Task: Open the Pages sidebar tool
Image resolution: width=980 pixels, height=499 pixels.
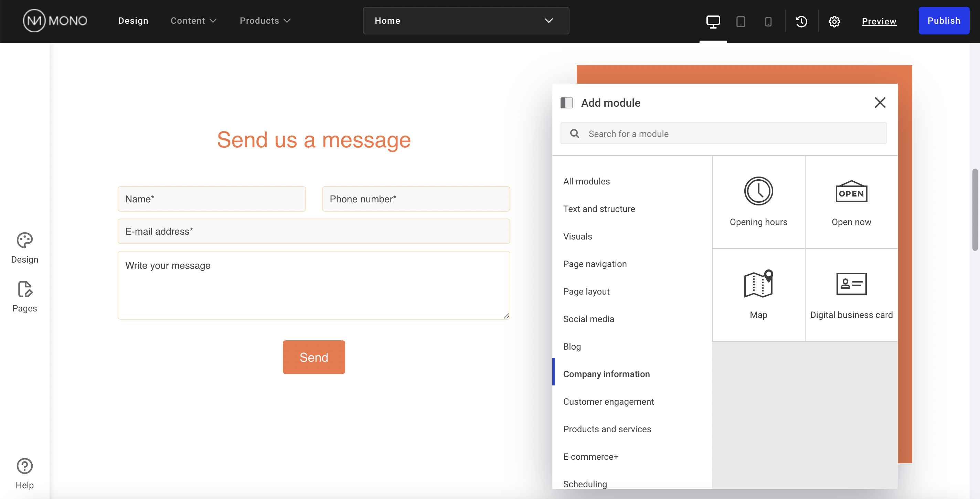Action: point(25,297)
